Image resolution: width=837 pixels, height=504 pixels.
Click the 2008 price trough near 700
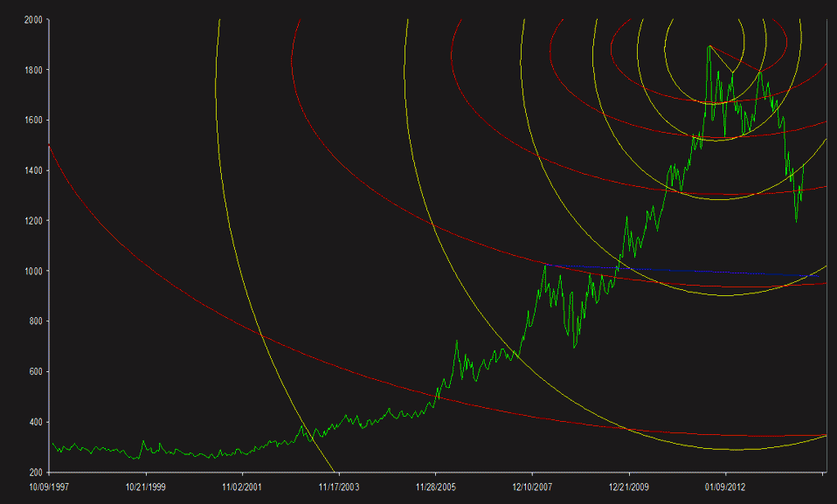click(x=574, y=347)
